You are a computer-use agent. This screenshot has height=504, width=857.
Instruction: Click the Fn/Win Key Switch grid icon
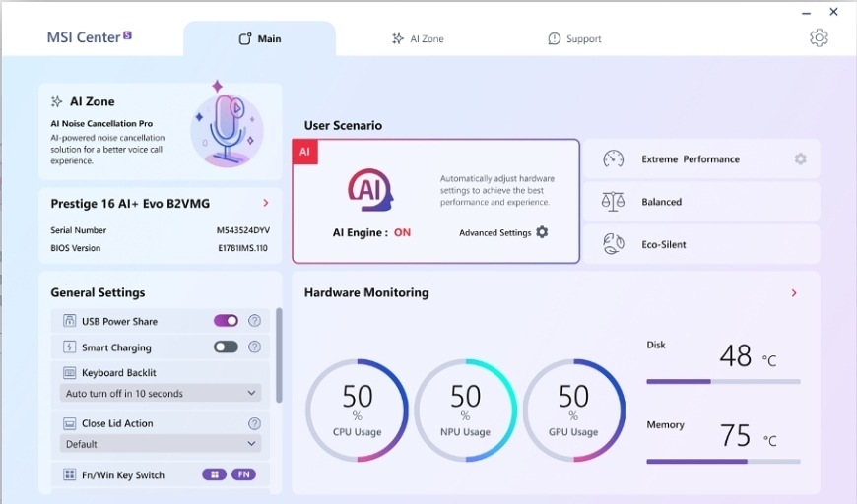(x=69, y=474)
